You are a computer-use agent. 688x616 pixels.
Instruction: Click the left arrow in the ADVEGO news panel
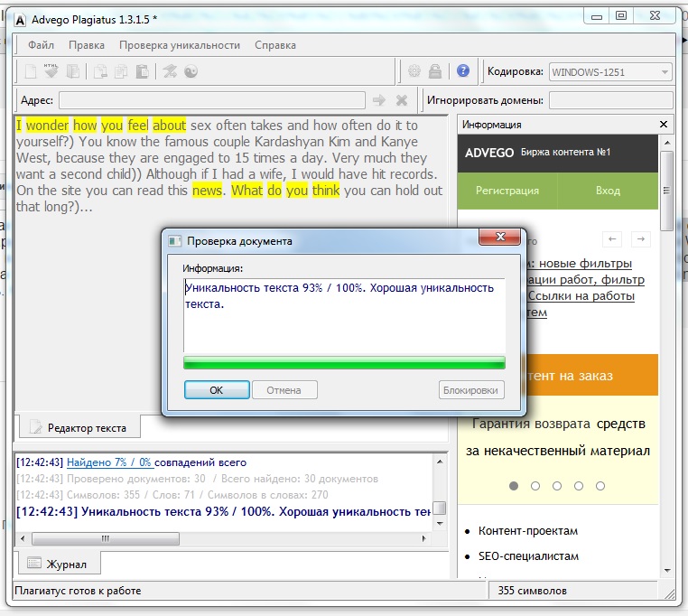612,239
